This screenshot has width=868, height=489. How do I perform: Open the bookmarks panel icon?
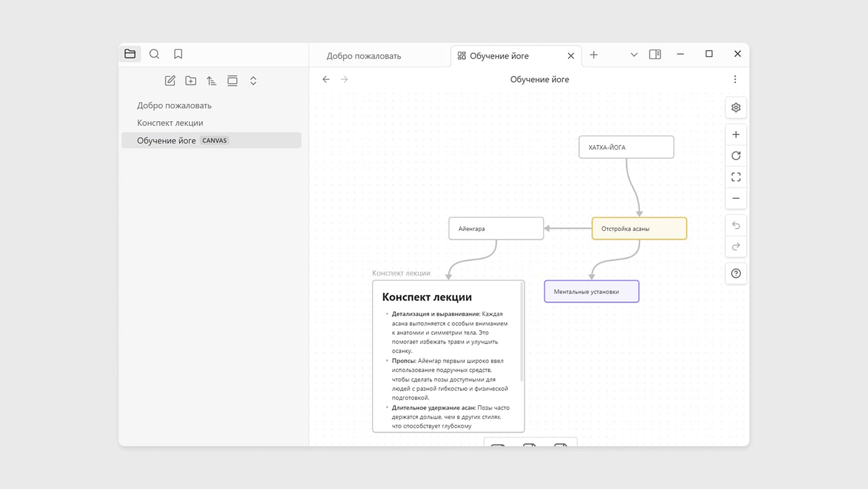pyautogui.click(x=178, y=54)
